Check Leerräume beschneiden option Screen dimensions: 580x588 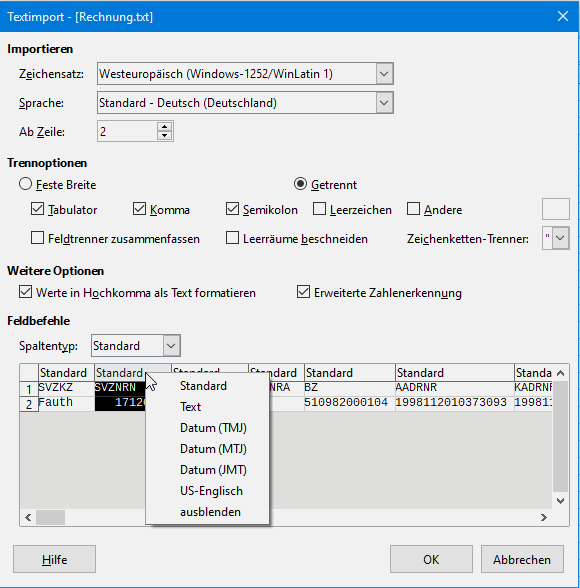(232, 238)
